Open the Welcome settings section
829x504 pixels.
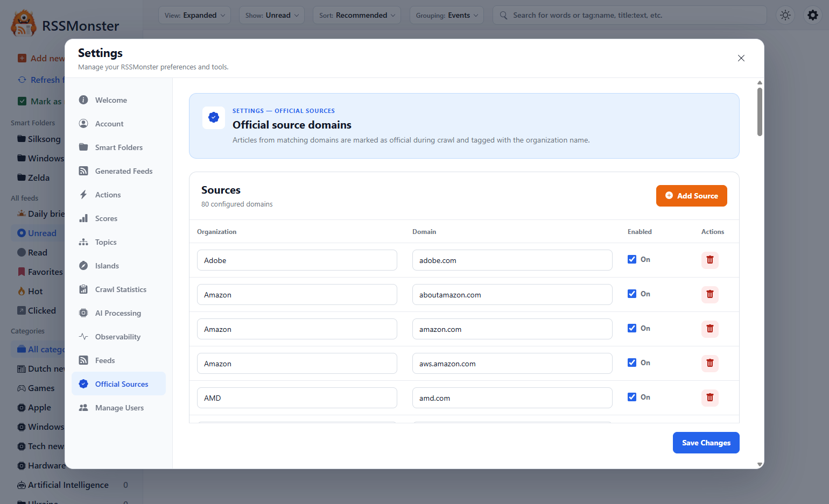(118, 100)
